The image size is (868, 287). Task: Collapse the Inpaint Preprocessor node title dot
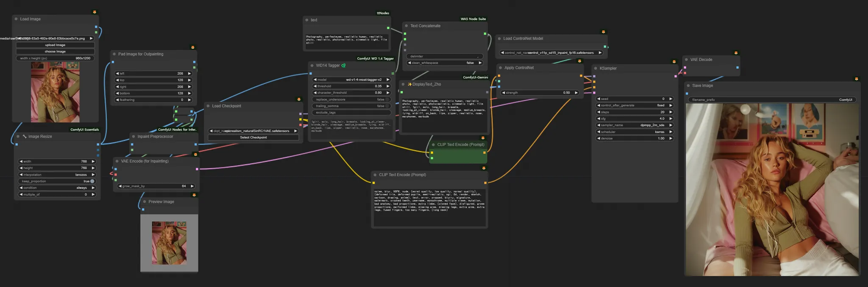tap(134, 137)
